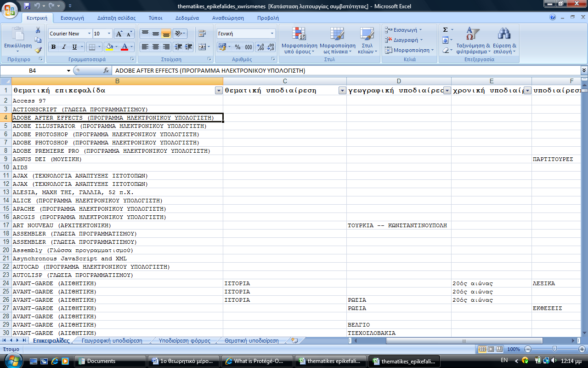Image resolution: width=588 pixels, height=368 pixels.
Task: Click the decrease decimal icon
Action: pos(271,47)
